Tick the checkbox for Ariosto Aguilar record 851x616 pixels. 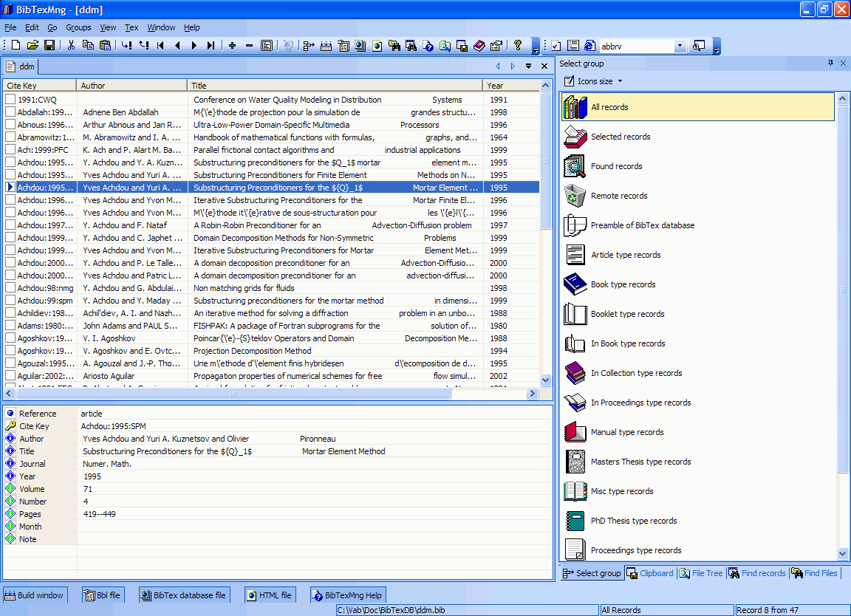click(10, 375)
